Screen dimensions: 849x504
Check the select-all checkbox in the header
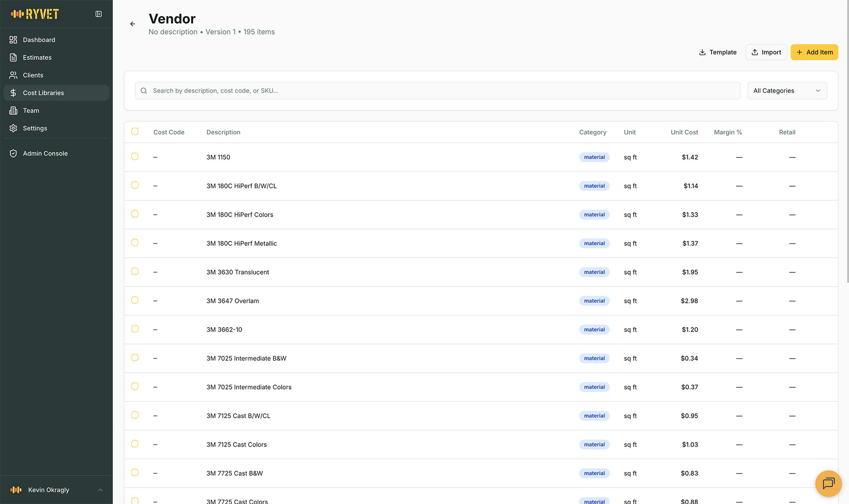click(x=135, y=131)
